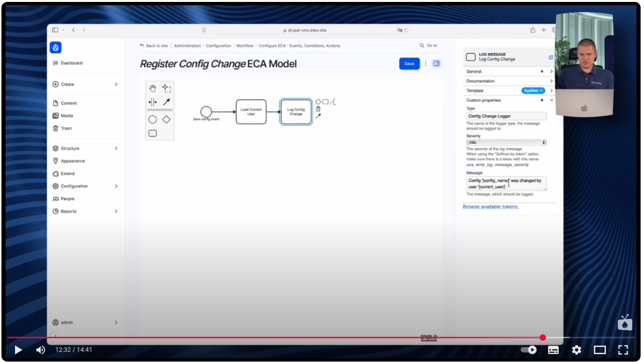Viewport: 644px width, 362px height.
Task: Toggle the split-view panel icon beside Save
Action: pos(436,63)
